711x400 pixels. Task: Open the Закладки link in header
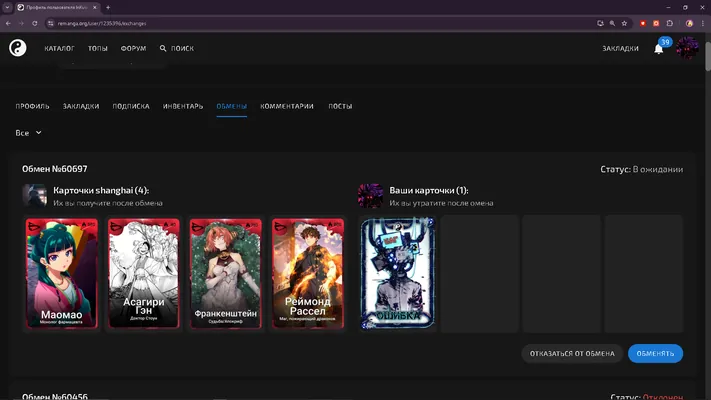[x=620, y=48]
